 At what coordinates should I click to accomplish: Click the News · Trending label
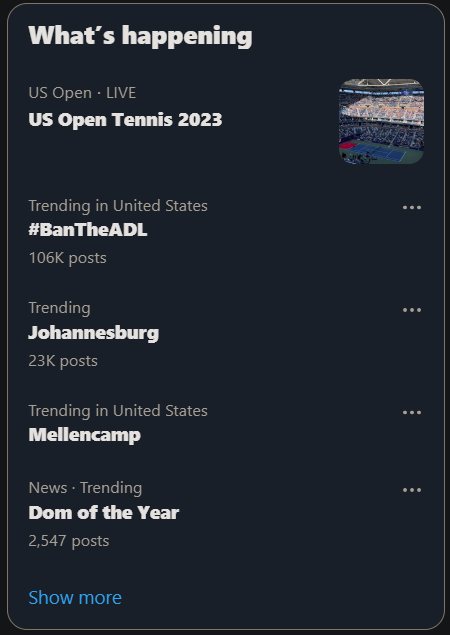[85, 488]
